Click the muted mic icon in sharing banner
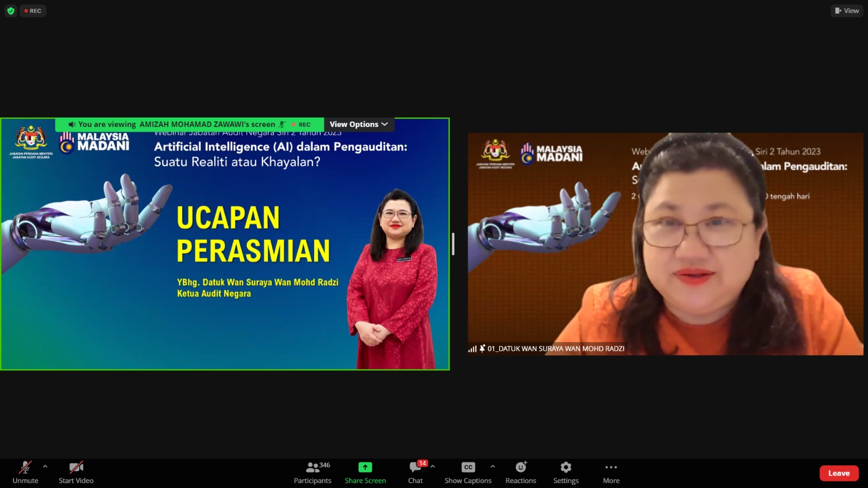The image size is (868, 488). pos(282,124)
